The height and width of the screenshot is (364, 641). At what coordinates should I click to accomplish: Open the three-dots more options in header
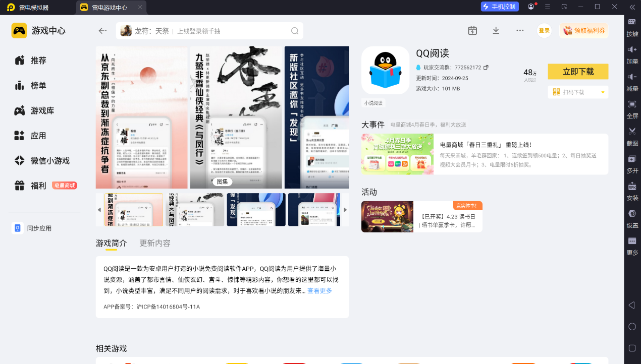(520, 30)
